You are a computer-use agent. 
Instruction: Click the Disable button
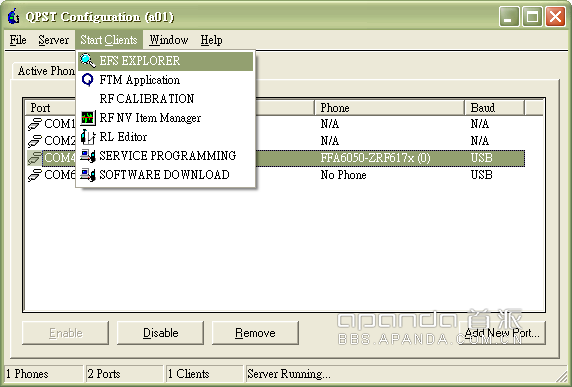pyautogui.click(x=160, y=333)
